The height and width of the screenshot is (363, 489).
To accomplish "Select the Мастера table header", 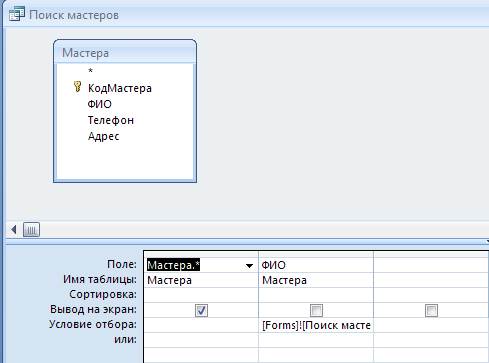I will point(125,53).
